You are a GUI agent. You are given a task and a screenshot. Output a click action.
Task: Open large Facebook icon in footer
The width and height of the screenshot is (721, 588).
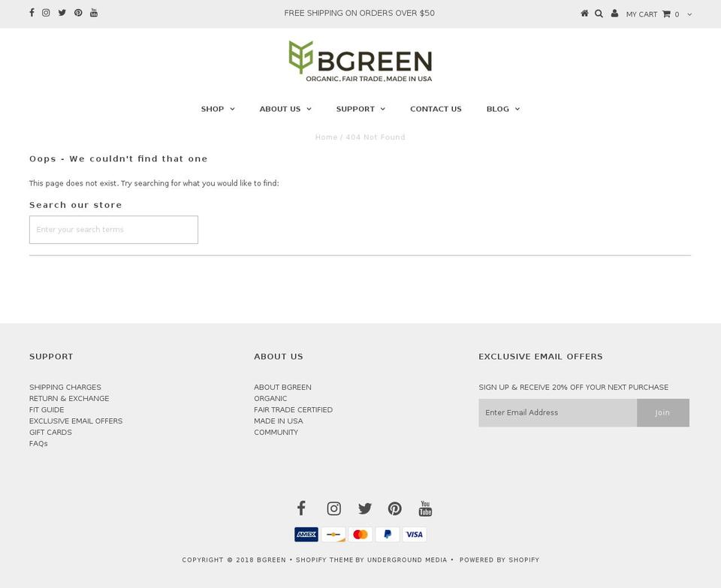(301, 508)
